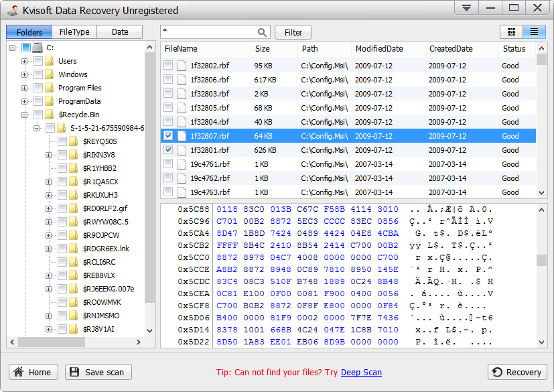Tick the $Recycle.Bin folder checkbox
The height and width of the screenshot is (392, 554).
(x=38, y=115)
